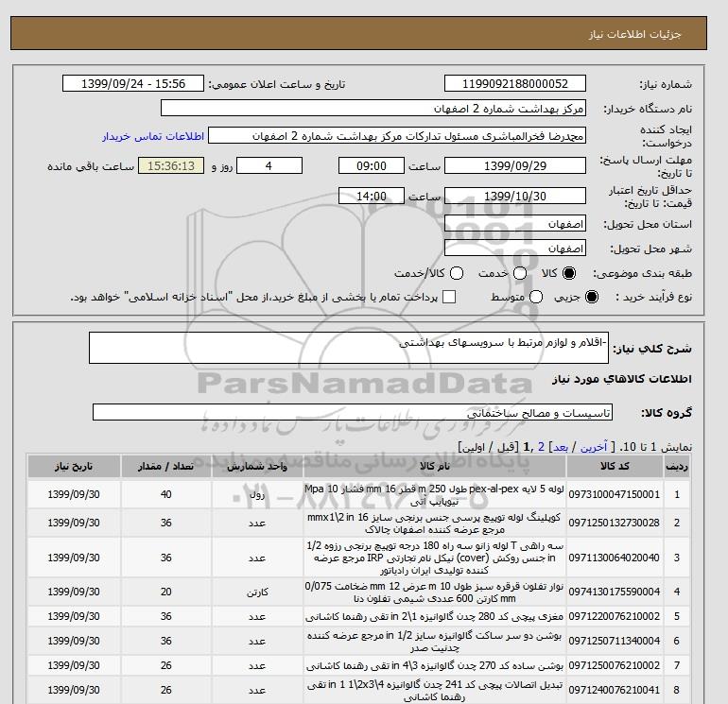Click the price validity date 1399/10/30
728x704 pixels.
pos(515,196)
